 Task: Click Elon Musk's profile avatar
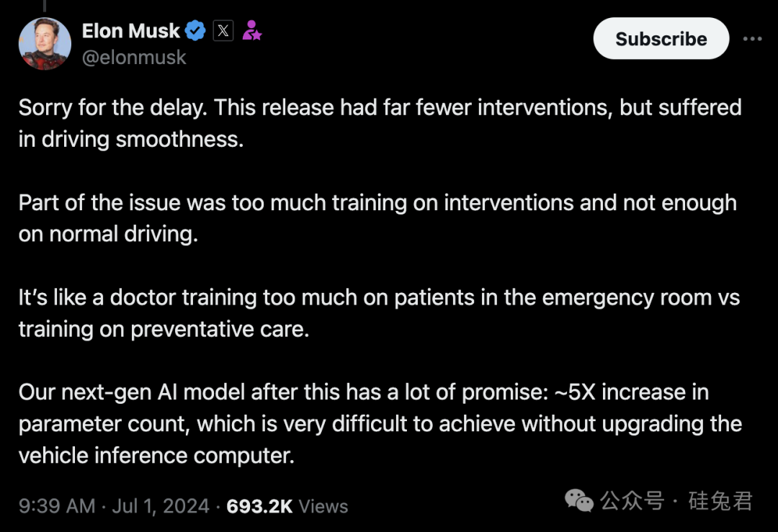coord(45,44)
